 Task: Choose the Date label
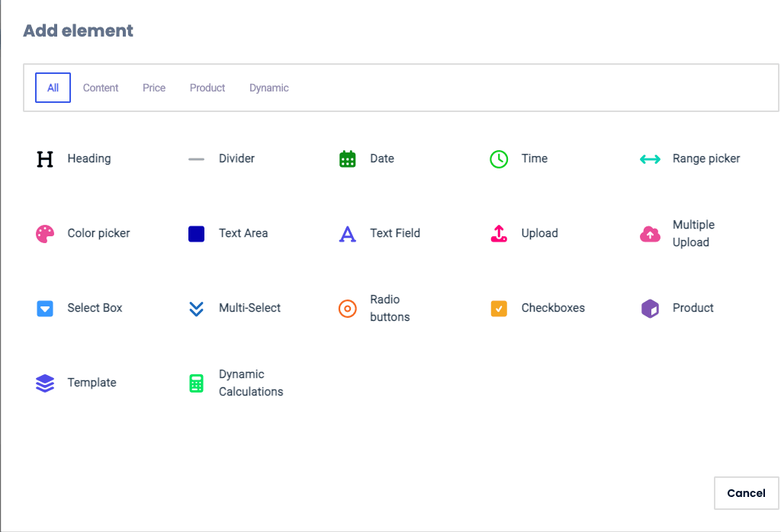coord(382,159)
